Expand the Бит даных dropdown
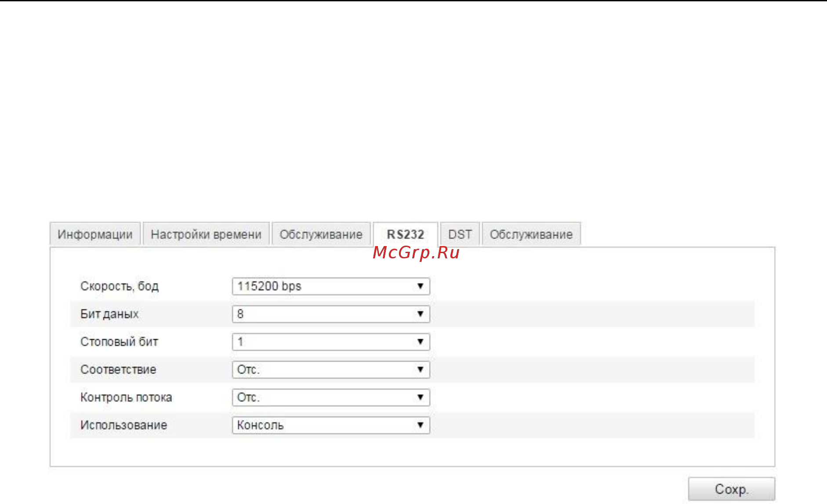Image resolution: width=827 pixels, height=504 pixels. click(331, 314)
